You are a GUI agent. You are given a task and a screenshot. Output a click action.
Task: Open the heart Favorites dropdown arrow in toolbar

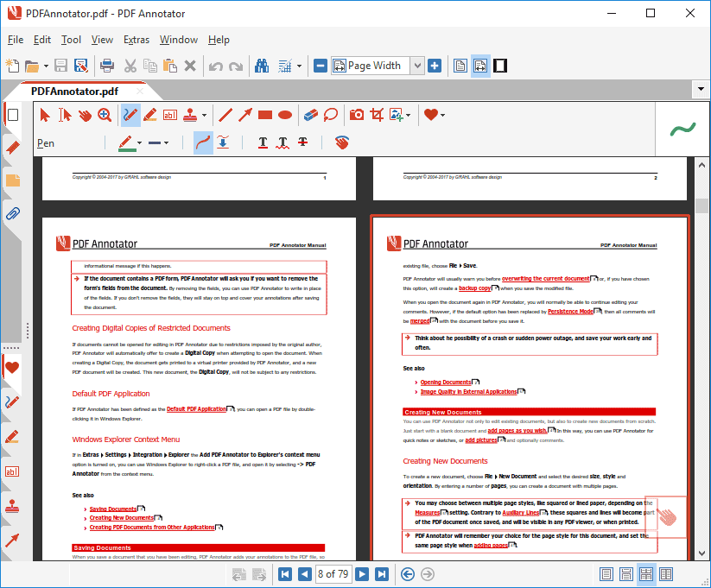pos(442,115)
